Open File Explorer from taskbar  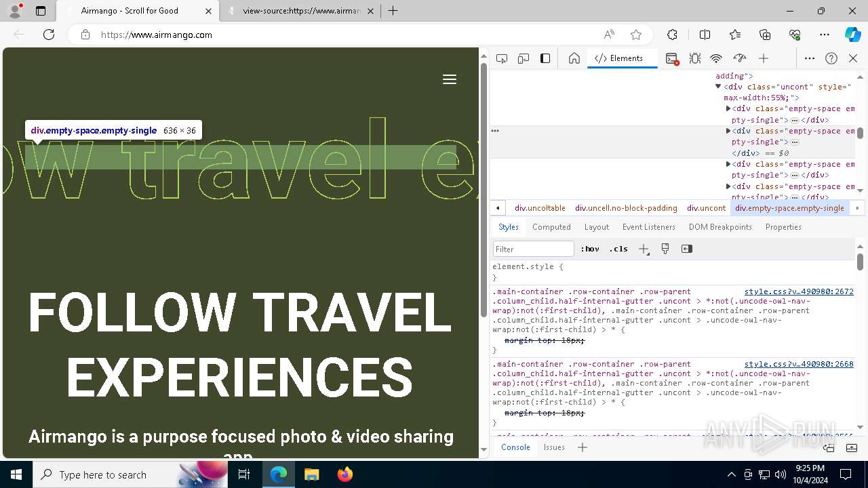pyautogui.click(x=311, y=474)
